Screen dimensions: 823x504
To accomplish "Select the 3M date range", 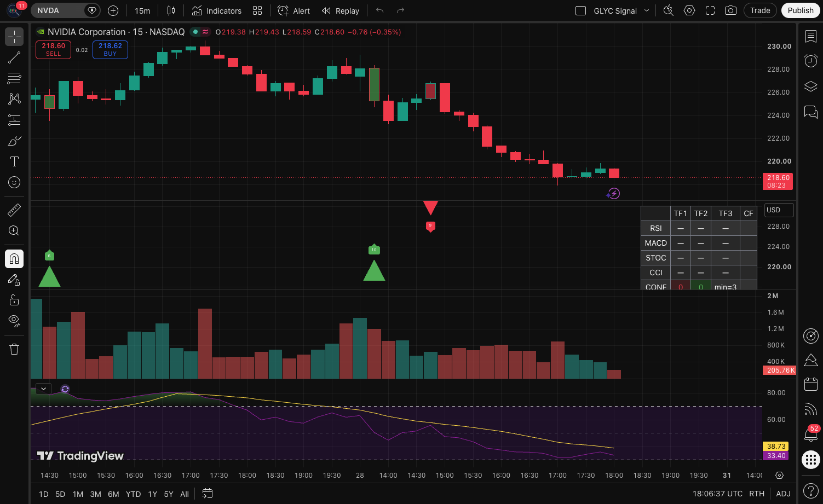I will [x=95, y=494].
